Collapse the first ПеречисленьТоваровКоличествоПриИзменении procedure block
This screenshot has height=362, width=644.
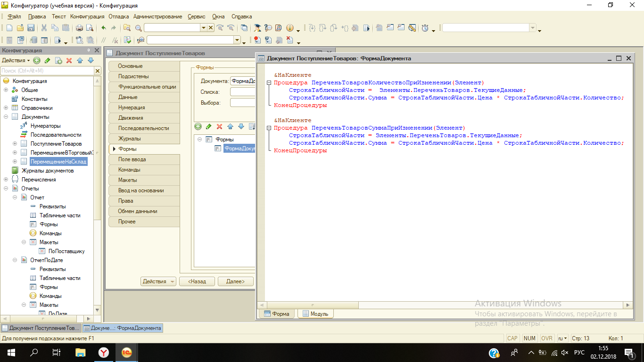tap(268, 82)
